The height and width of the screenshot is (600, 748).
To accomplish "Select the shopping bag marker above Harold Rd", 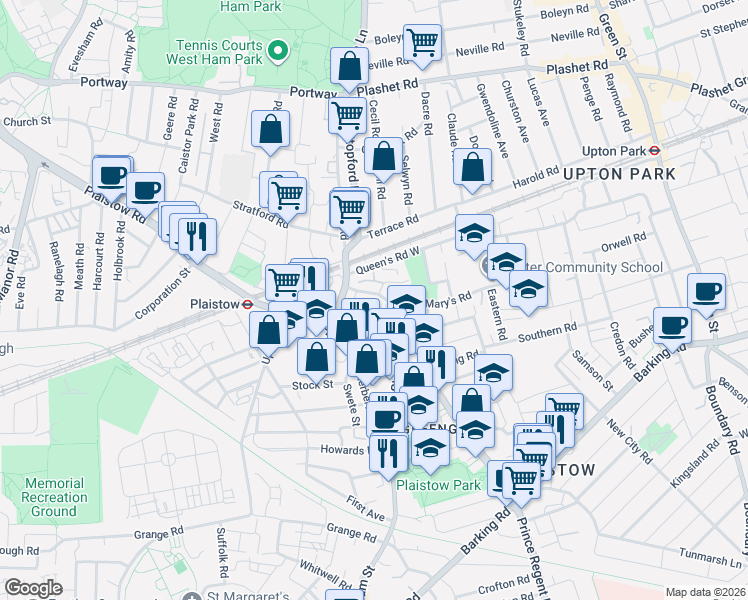I will [x=472, y=170].
